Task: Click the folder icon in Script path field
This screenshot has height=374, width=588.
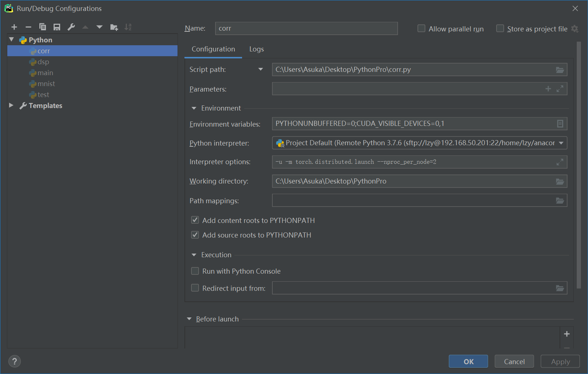Action: (x=560, y=70)
